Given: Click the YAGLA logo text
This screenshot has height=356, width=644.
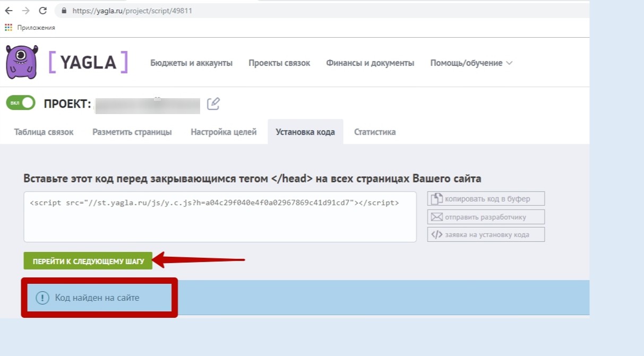Looking at the screenshot, I should [88, 63].
